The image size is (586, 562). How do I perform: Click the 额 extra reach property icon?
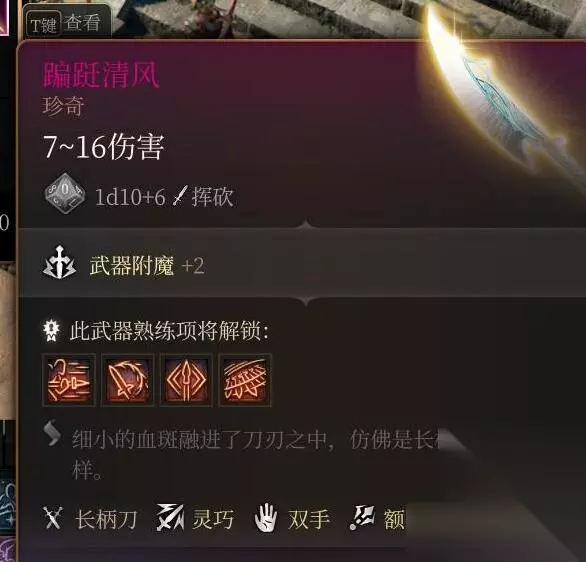362,518
